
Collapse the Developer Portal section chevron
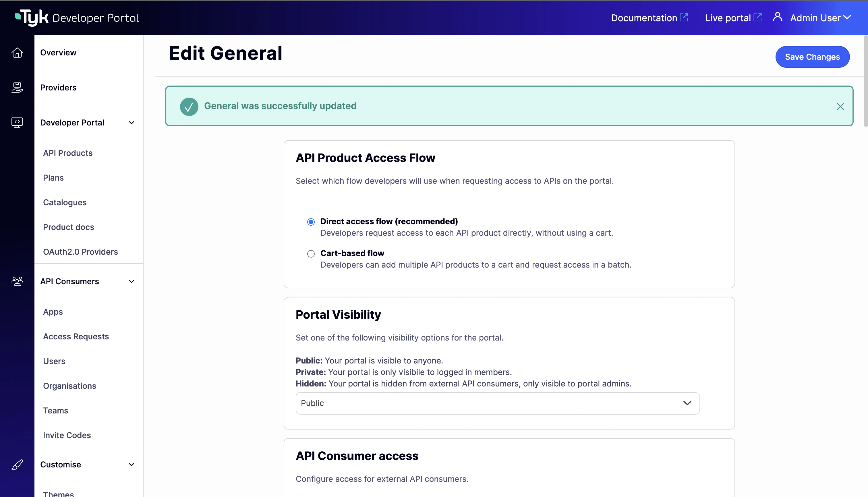tap(132, 123)
